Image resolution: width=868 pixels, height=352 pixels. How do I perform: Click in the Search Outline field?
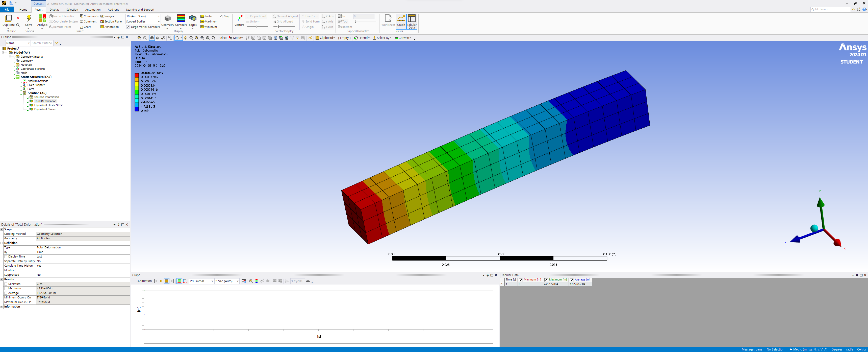(42, 43)
